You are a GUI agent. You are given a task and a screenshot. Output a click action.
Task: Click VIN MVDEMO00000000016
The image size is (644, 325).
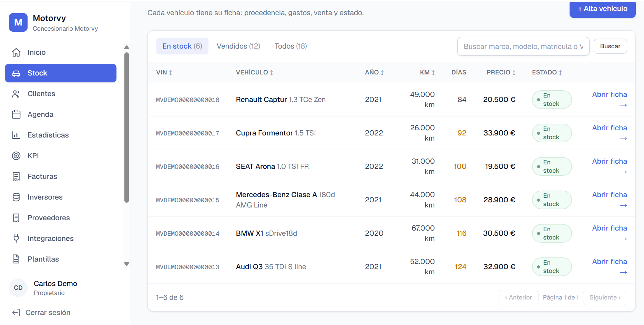point(188,167)
